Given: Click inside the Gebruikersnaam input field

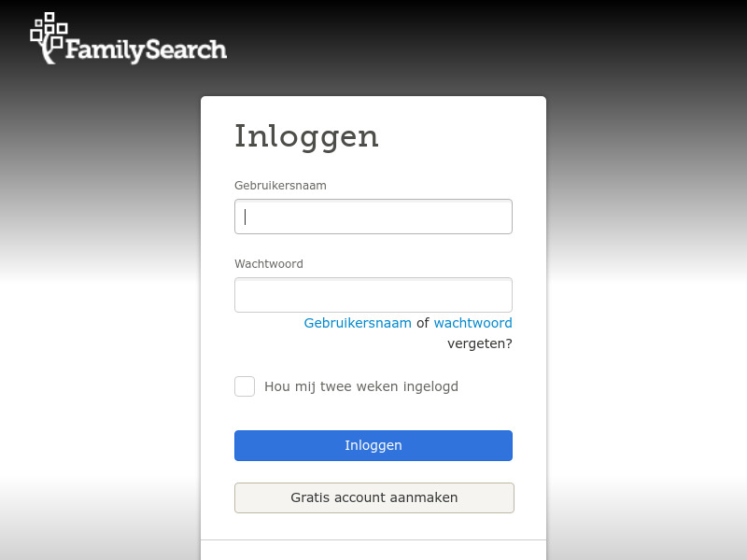Looking at the screenshot, I should (x=373, y=216).
